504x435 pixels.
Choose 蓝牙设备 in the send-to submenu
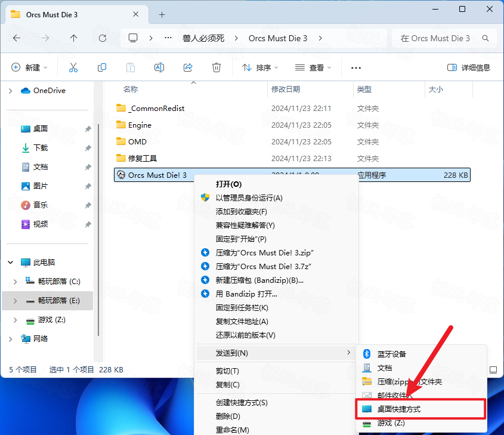pos(422,354)
